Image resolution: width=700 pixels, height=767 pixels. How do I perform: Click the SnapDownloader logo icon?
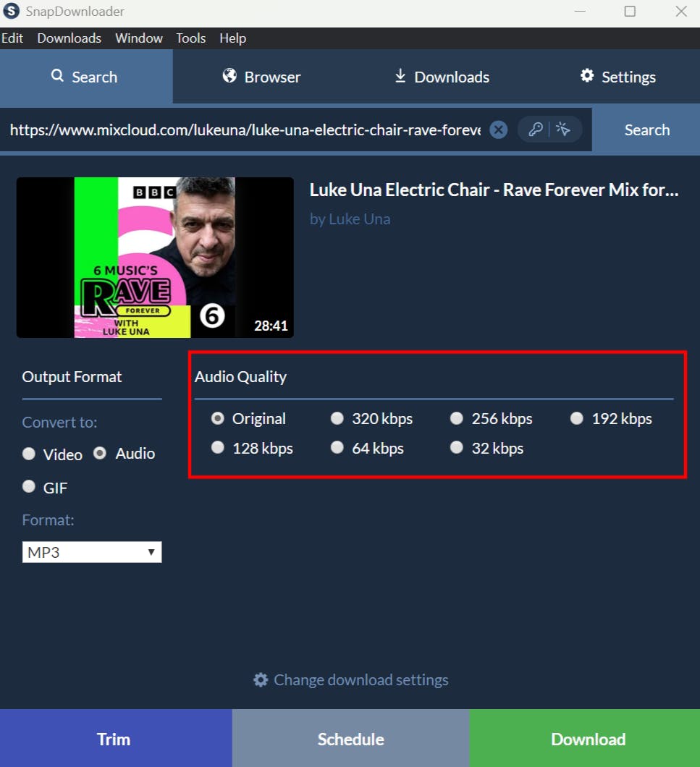click(x=11, y=11)
